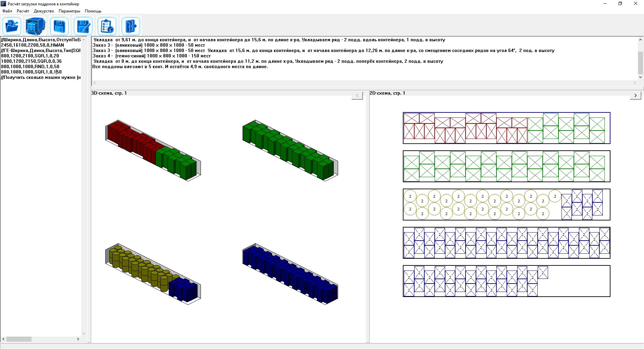Open the Параметры menu

[69, 11]
